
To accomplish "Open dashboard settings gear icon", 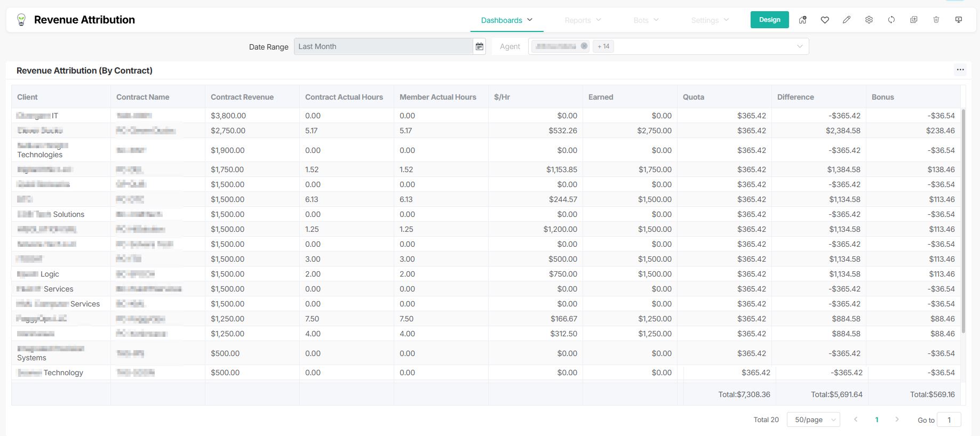I will pos(869,20).
